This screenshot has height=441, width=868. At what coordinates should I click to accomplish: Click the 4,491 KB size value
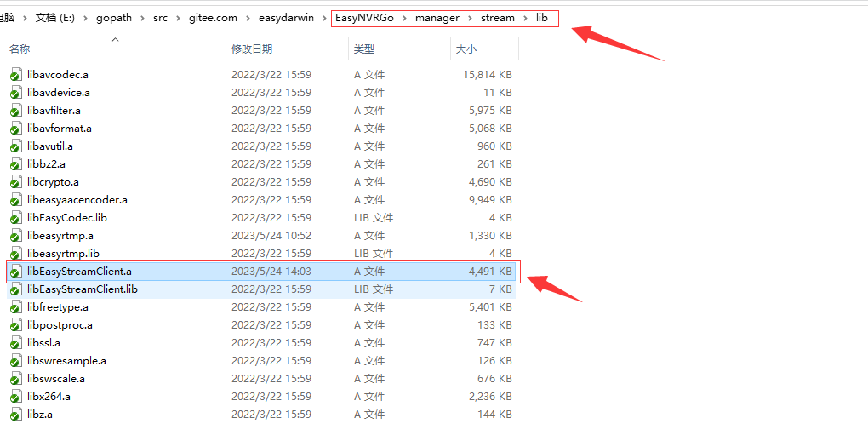pos(490,272)
